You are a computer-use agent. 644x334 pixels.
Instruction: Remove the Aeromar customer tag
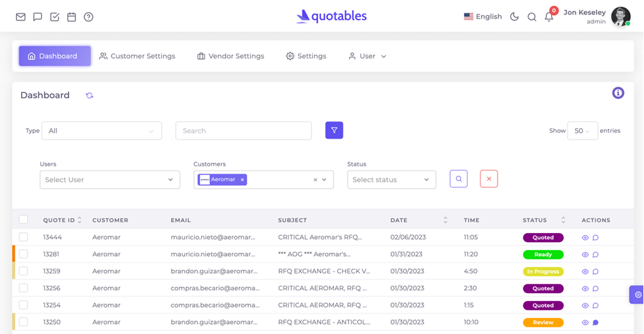click(242, 180)
